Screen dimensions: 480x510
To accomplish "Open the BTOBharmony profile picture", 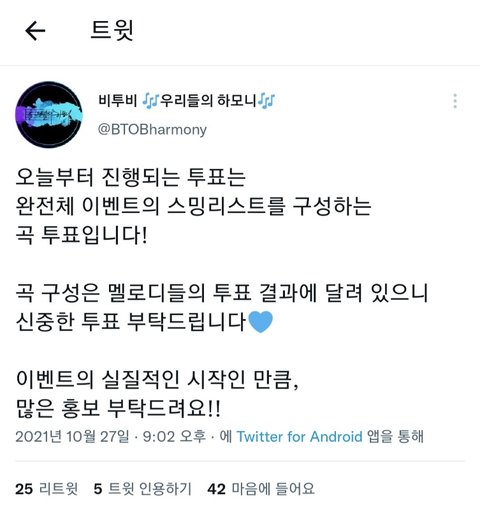I will coord(49,114).
